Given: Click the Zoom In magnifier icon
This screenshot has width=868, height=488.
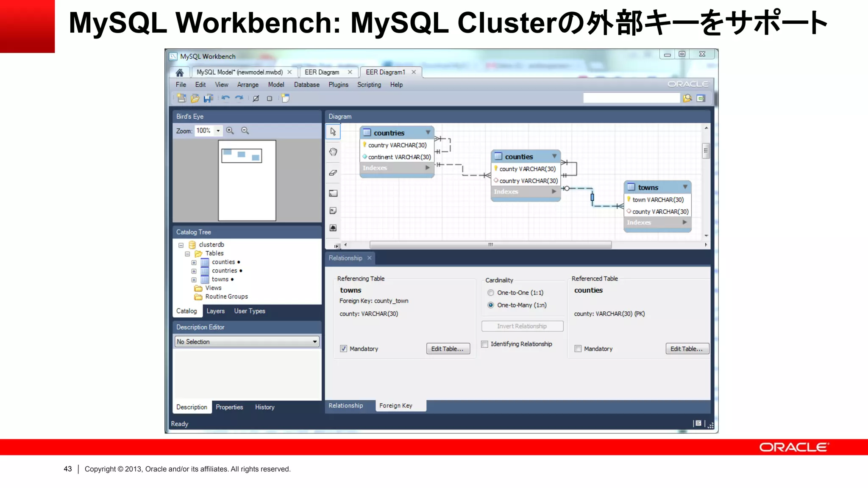Looking at the screenshot, I should pyautogui.click(x=230, y=130).
